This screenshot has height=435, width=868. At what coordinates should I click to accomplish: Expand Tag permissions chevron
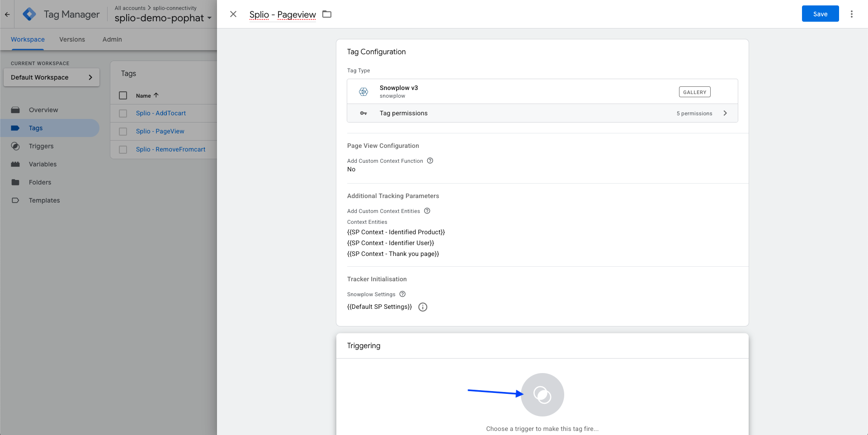[x=725, y=113]
